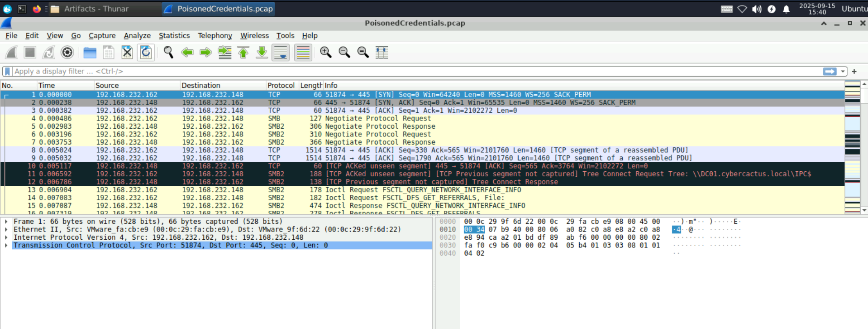868x329 pixels.
Task: Go to the next packet with the right arrow
Action: [x=206, y=53]
